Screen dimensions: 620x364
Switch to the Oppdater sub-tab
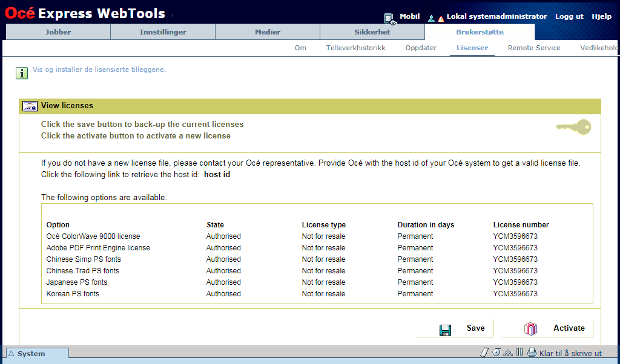tap(421, 48)
